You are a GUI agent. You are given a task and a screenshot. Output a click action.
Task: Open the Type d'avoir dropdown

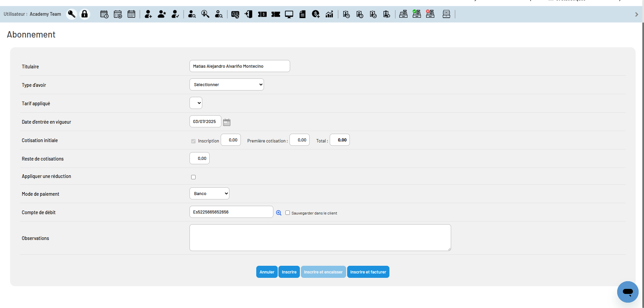coord(227,84)
